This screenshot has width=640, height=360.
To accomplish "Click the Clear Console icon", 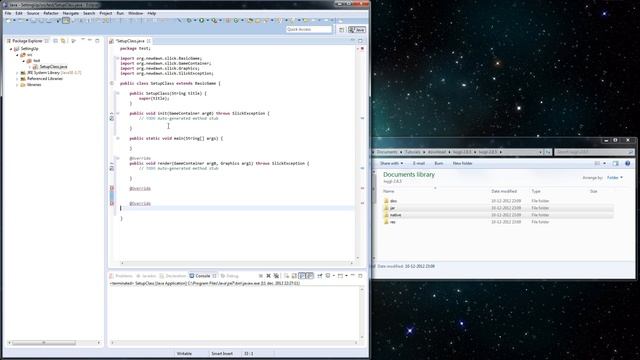I will [287, 276].
